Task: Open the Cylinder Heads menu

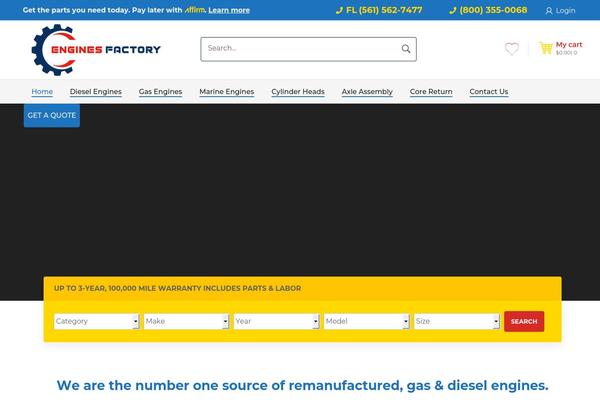Action: point(298,92)
